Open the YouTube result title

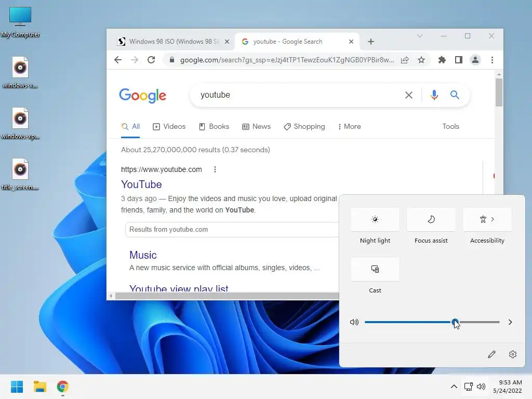pyautogui.click(x=141, y=184)
